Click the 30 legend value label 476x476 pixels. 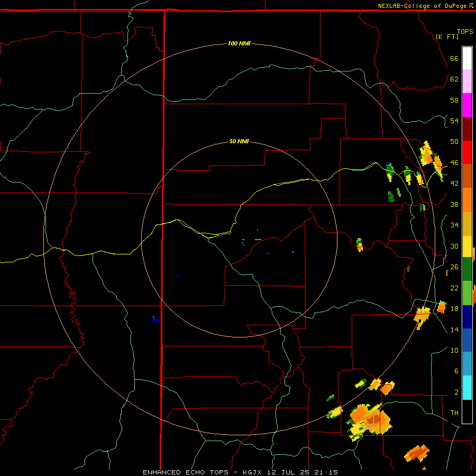[x=454, y=246]
